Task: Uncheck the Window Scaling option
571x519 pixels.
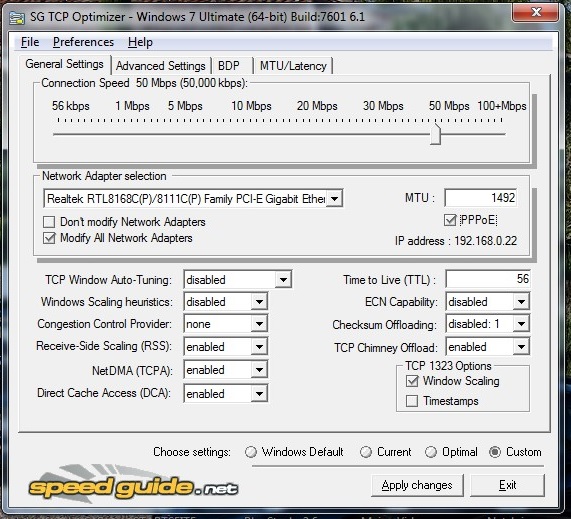Action: pos(412,381)
